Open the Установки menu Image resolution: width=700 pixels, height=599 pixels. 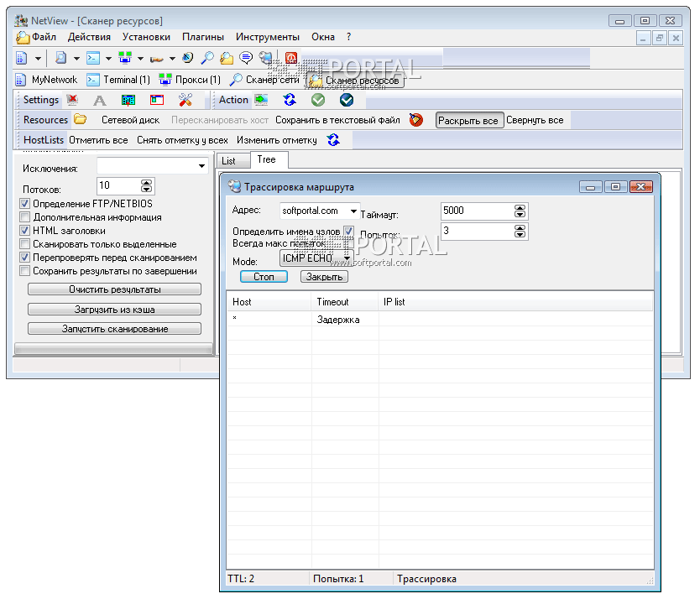click(x=146, y=37)
